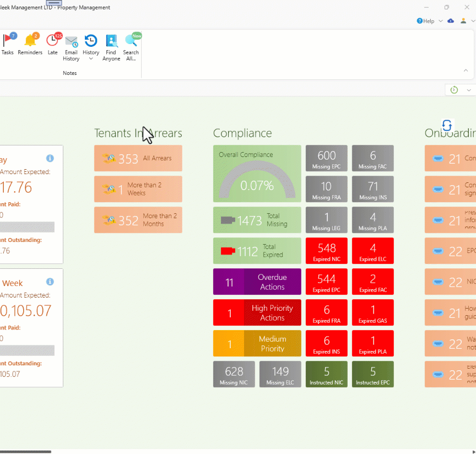This screenshot has width=476, height=454.
Task: Expand the History dropdown
Action: [91, 59]
